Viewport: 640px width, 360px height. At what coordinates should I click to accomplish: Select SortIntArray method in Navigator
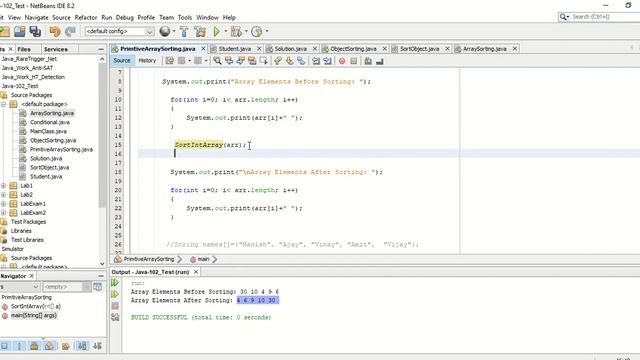(x=36, y=306)
